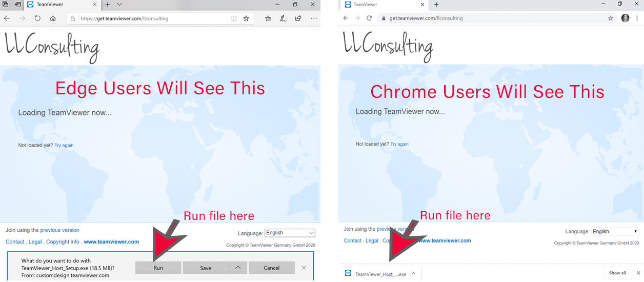Add page to favorites star in Edge

pos(246,18)
